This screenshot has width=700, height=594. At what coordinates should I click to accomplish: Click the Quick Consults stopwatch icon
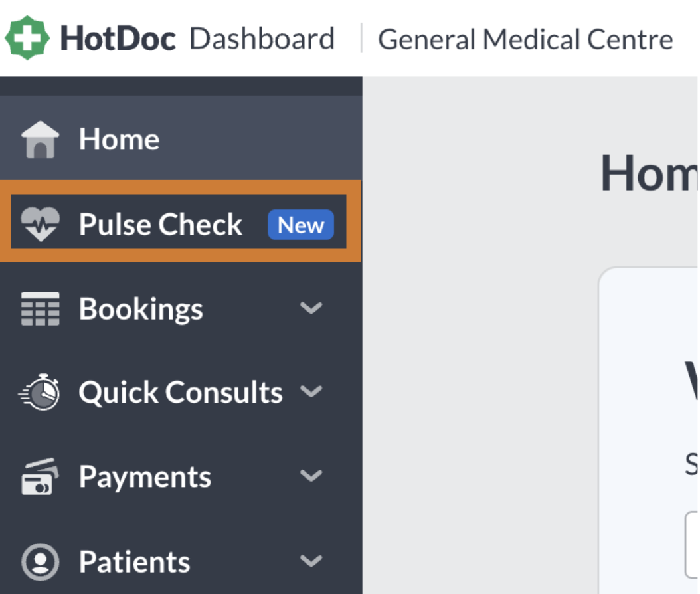(39, 392)
